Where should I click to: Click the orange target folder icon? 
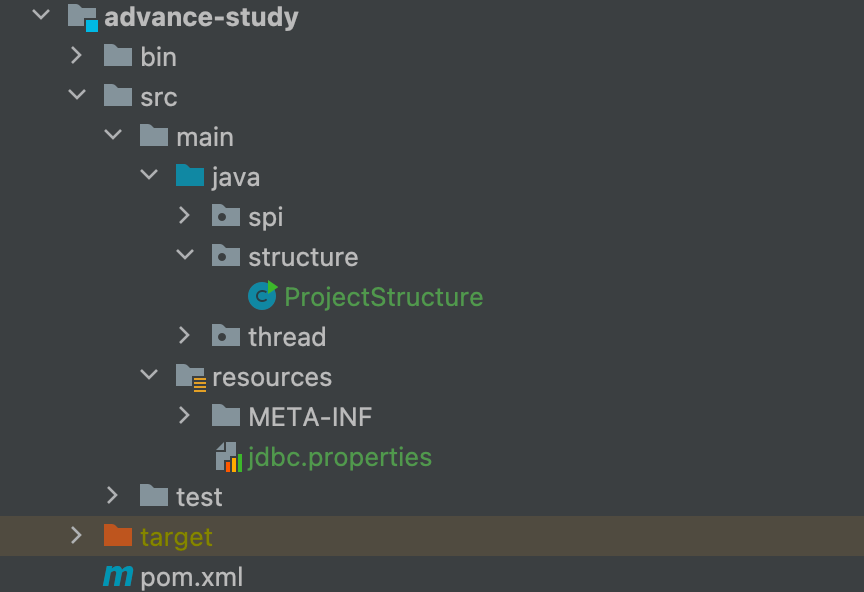[118, 535]
